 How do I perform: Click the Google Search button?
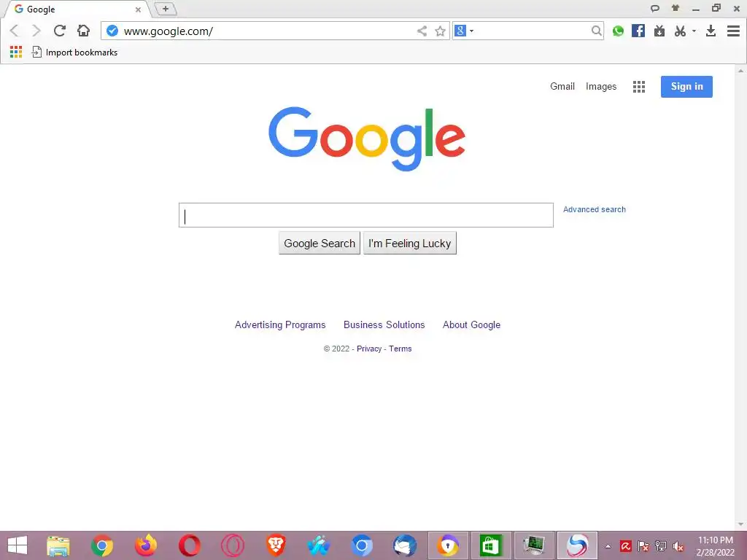click(x=320, y=244)
